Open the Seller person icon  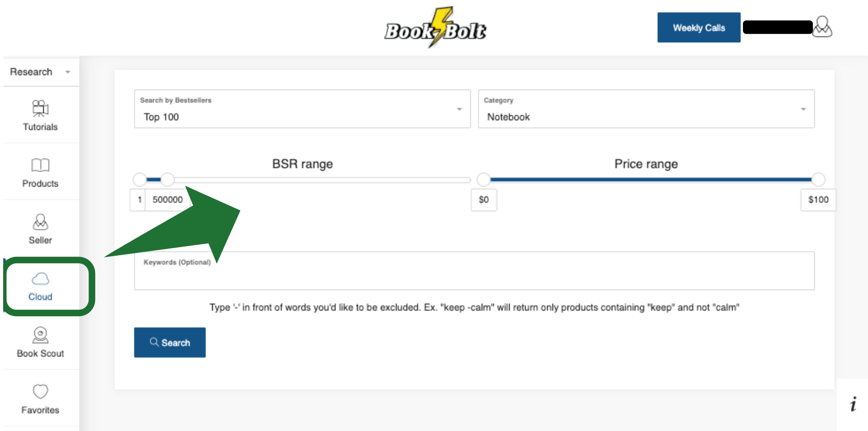click(x=40, y=222)
